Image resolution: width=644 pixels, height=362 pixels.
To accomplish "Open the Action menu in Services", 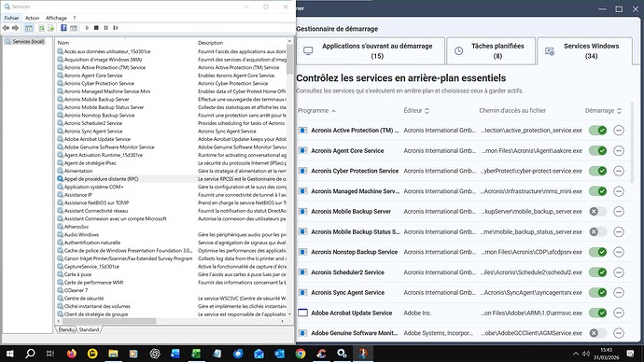I will point(32,18).
